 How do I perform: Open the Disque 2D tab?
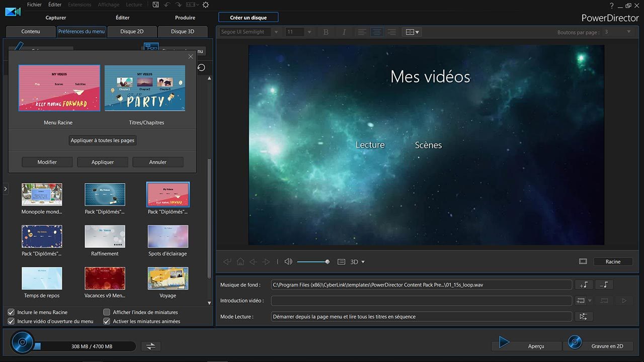132,31
